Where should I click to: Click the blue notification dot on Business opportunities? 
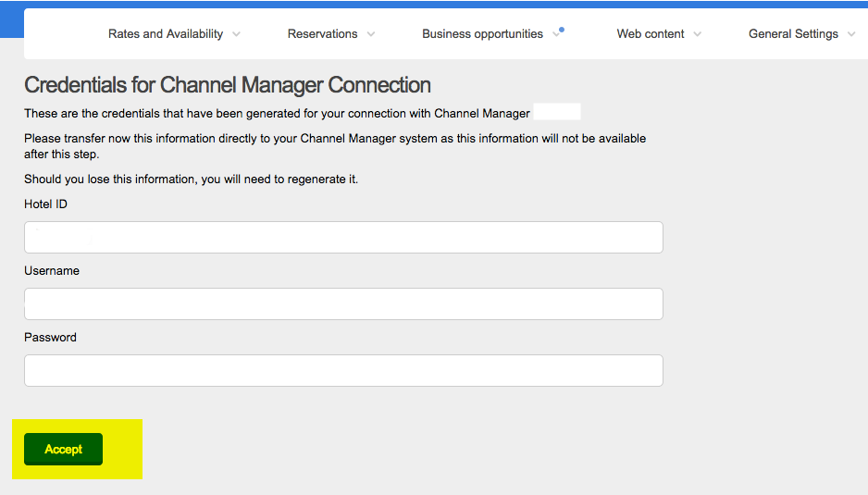coord(562,30)
